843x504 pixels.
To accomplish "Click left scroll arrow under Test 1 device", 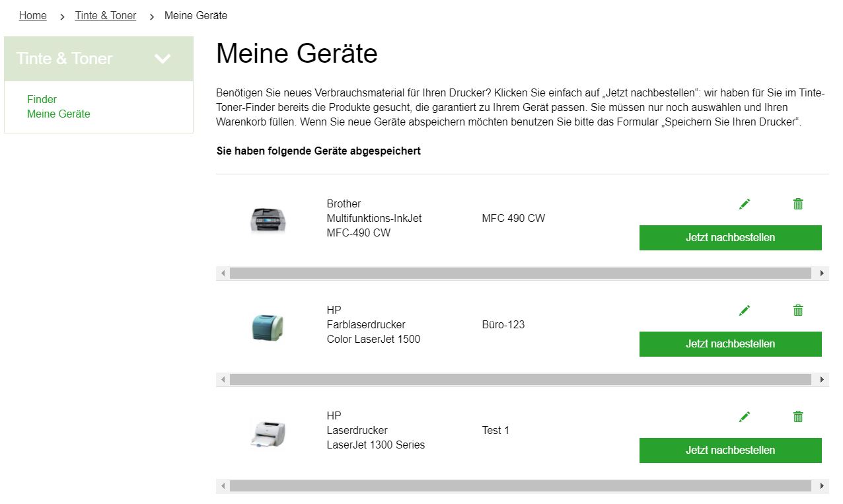I will point(223,486).
